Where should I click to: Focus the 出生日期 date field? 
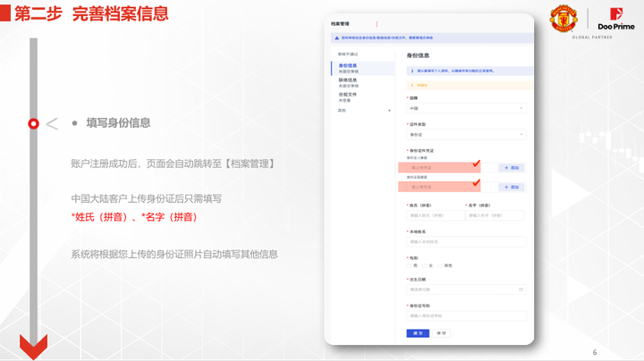[466, 290]
